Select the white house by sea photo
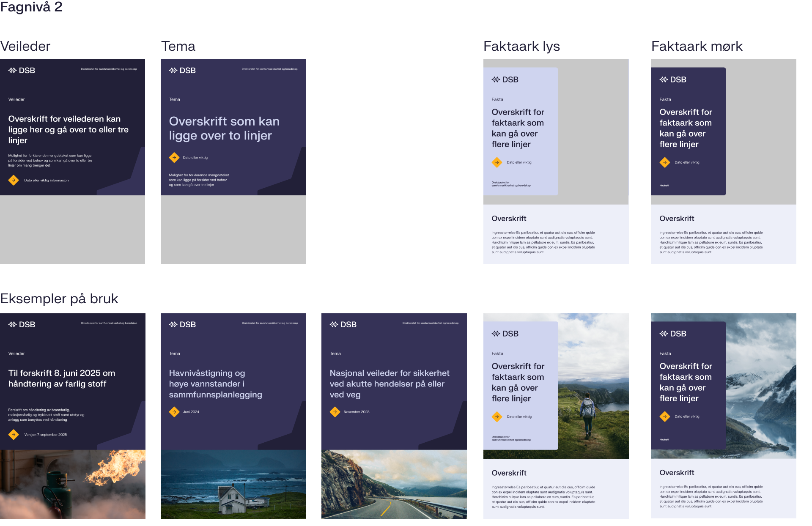This screenshot has height=526, width=812. (233, 484)
